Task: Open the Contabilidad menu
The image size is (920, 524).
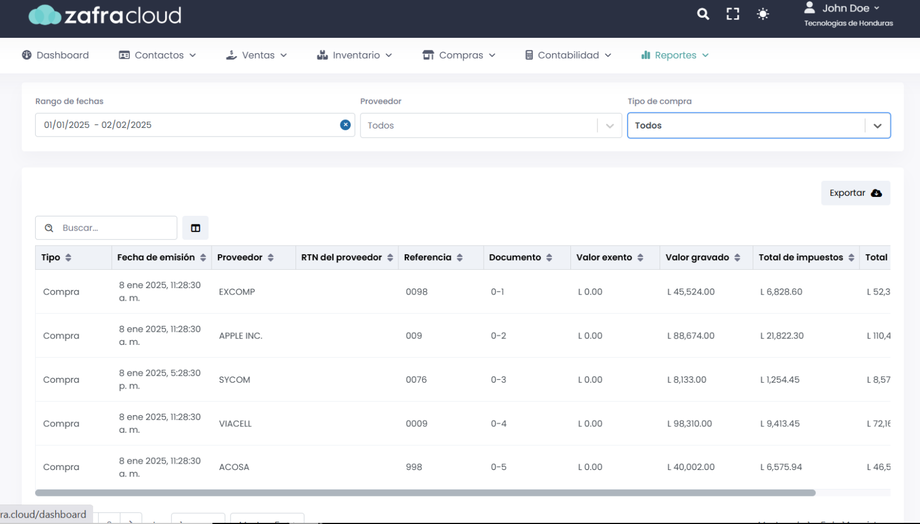Action: (x=567, y=55)
